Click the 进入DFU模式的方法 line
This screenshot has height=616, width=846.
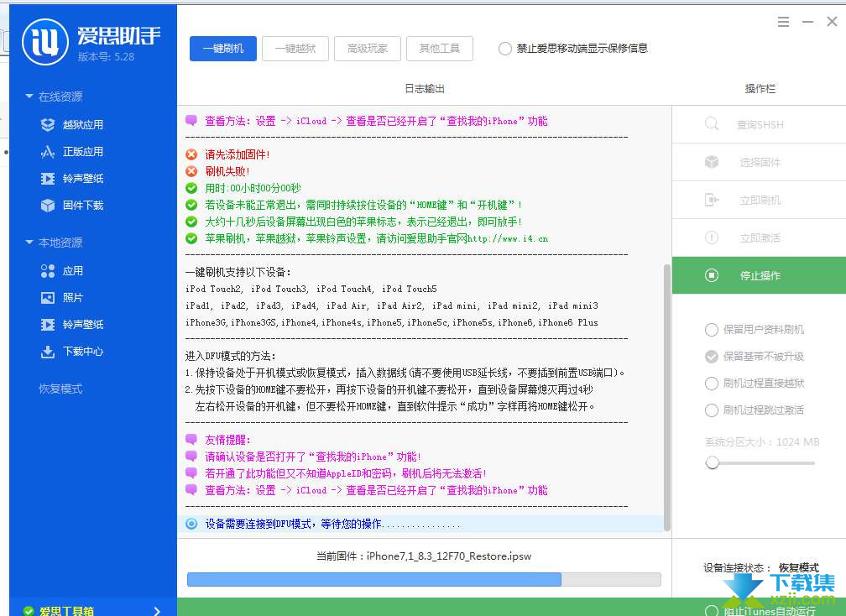(x=230, y=356)
